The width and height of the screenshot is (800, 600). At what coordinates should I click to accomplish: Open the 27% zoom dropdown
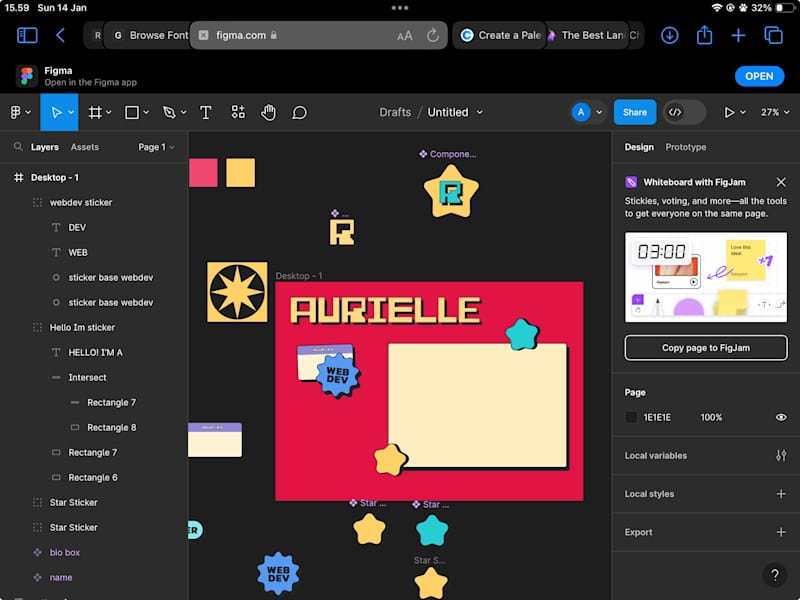[x=775, y=112]
